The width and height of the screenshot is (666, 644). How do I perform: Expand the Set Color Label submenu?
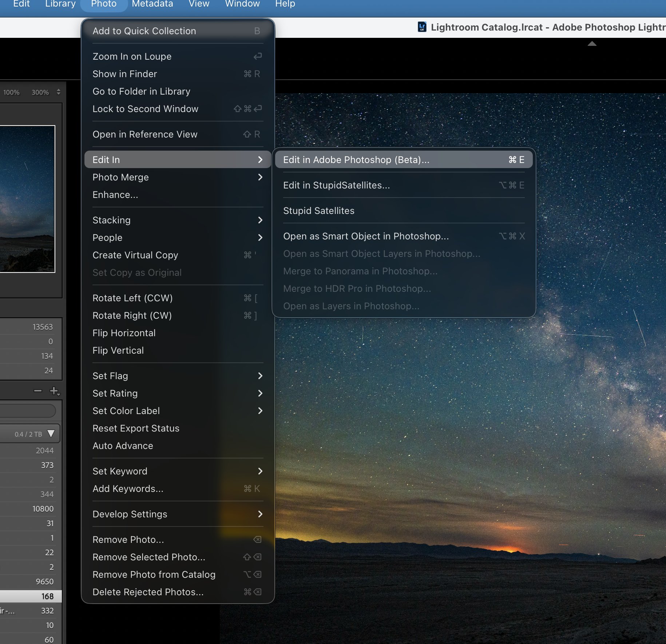pyautogui.click(x=178, y=411)
